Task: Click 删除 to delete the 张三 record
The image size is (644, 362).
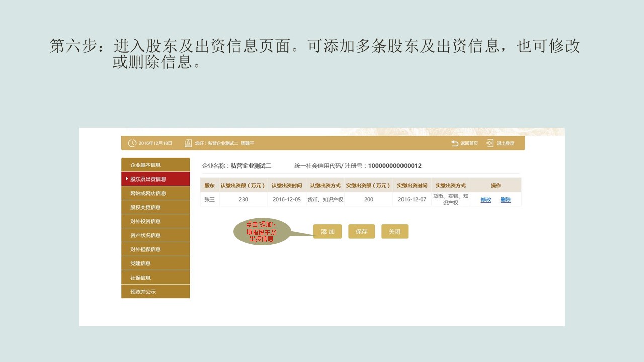Action: (x=505, y=199)
